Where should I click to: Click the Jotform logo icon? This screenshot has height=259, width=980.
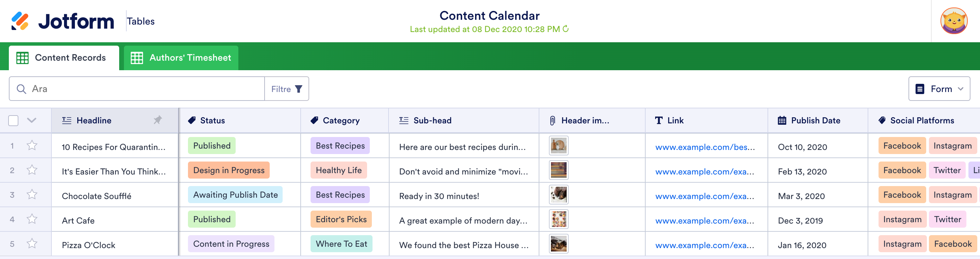pos(20,21)
